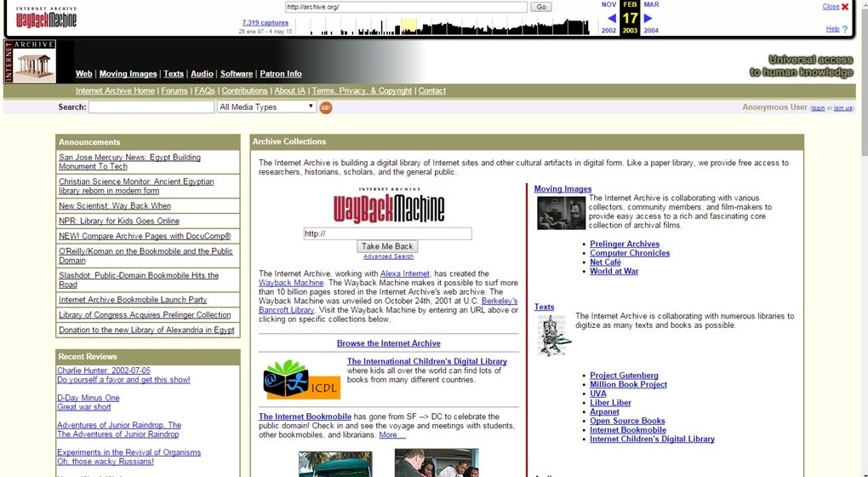The width and height of the screenshot is (868, 477).
Task: Open the Contact link
Action: [431, 91]
